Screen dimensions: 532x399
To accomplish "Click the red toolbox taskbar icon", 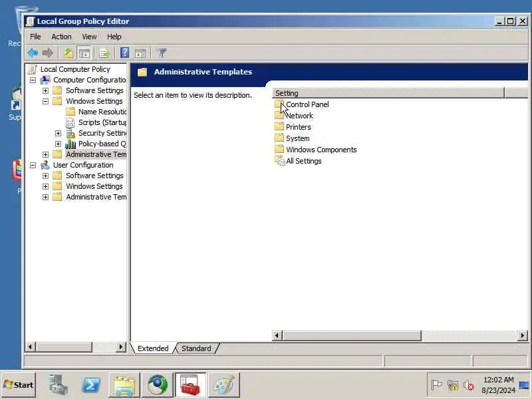I will click(x=190, y=385).
